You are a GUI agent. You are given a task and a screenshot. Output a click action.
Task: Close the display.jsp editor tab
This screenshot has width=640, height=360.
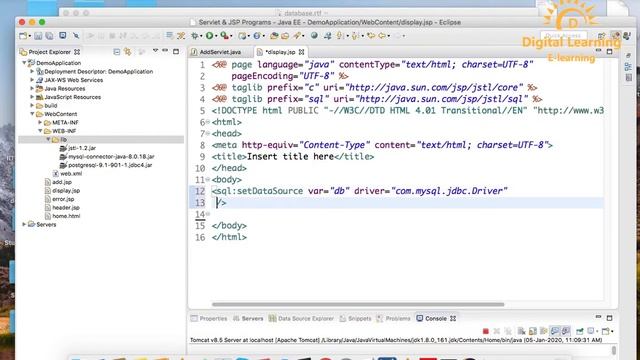point(301,52)
